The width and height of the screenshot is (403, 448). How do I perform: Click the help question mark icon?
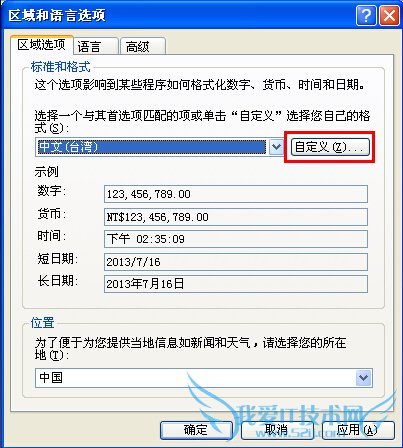(x=366, y=15)
